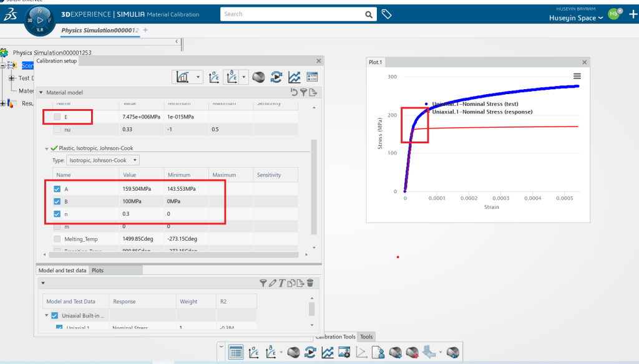Open the plot hamburger menu icon
This screenshot has height=364, width=639.
click(x=577, y=76)
